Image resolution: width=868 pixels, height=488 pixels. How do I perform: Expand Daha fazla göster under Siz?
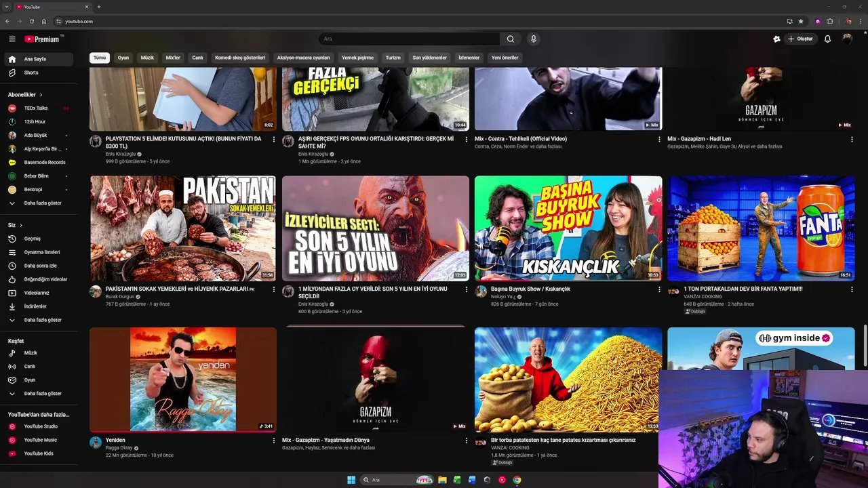tap(39, 320)
